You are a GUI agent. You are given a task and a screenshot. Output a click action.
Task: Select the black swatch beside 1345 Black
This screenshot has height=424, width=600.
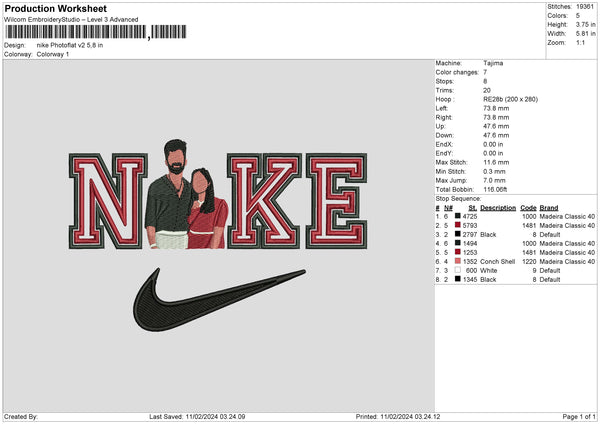(x=458, y=279)
